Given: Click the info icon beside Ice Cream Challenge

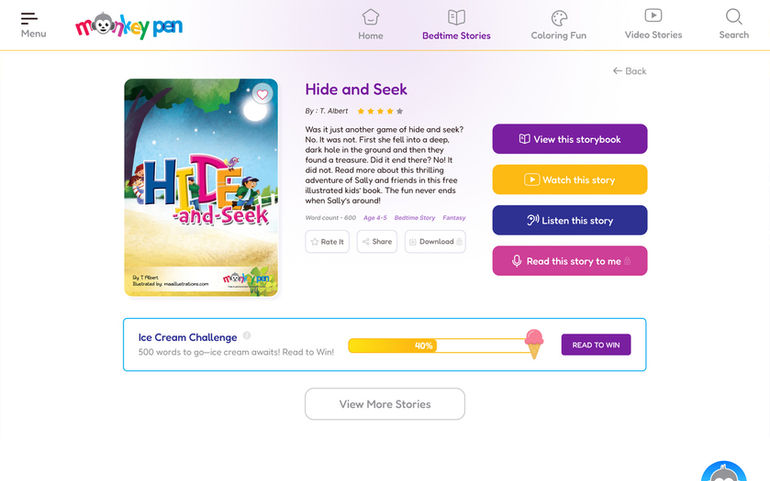Looking at the screenshot, I should point(247,336).
